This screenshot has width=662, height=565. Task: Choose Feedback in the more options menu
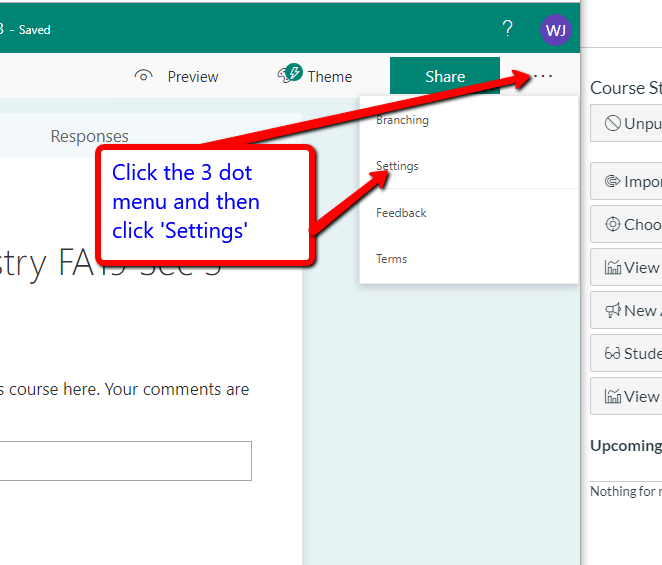coord(401,213)
